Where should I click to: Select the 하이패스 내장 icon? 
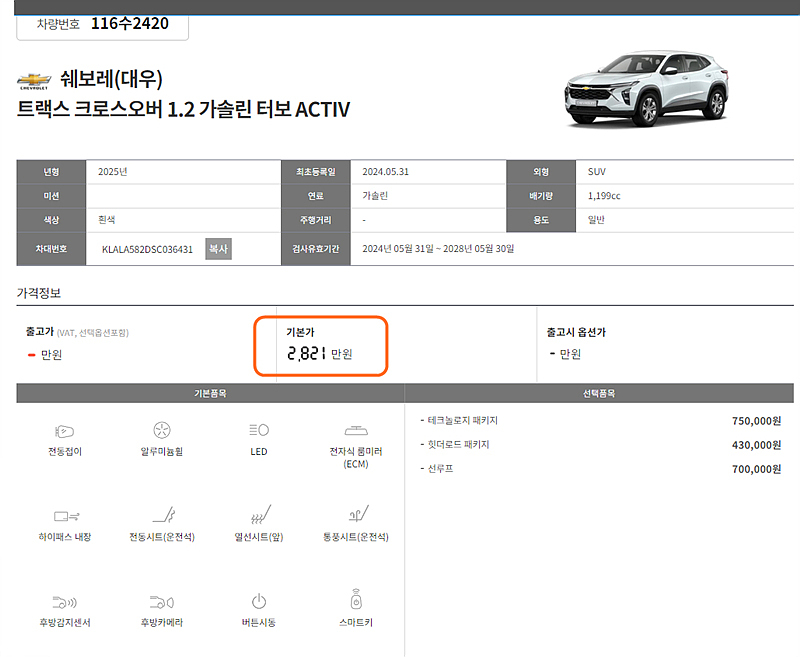[66, 516]
